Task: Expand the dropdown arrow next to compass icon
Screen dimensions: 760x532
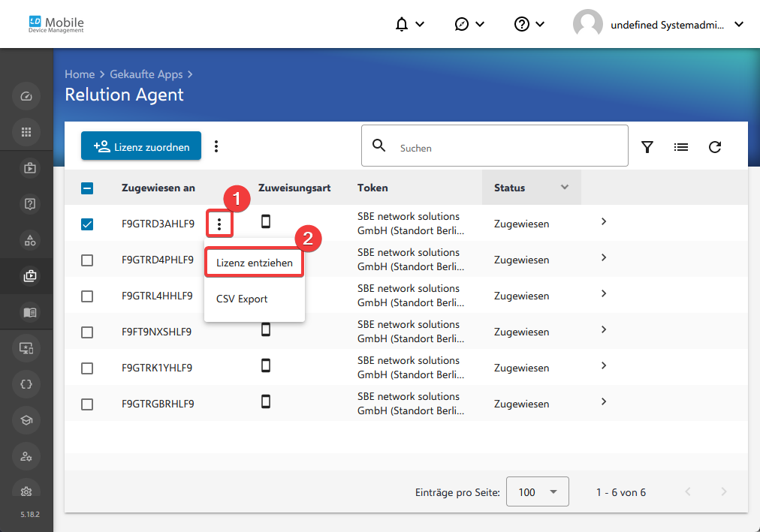Action: (x=480, y=24)
